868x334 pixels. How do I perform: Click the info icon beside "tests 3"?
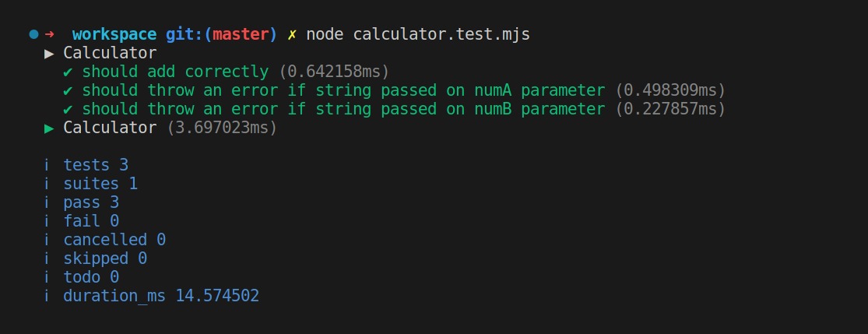[x=48, y=165]
